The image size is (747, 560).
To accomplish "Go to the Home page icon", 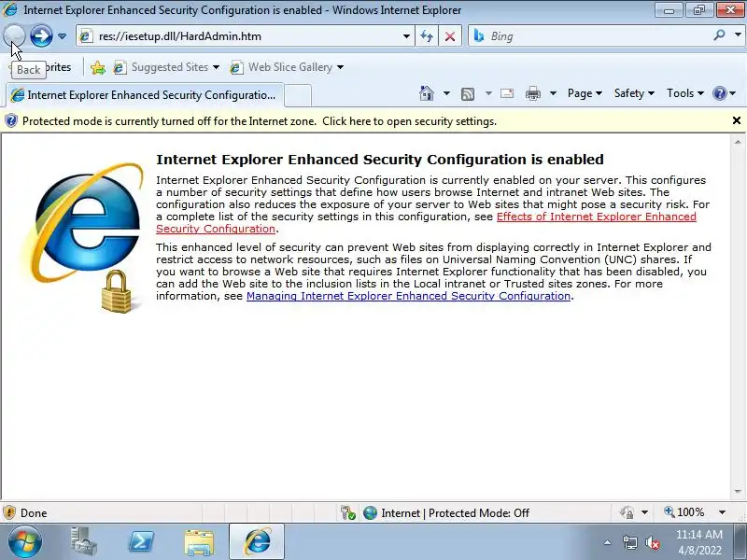I will 427,93.
